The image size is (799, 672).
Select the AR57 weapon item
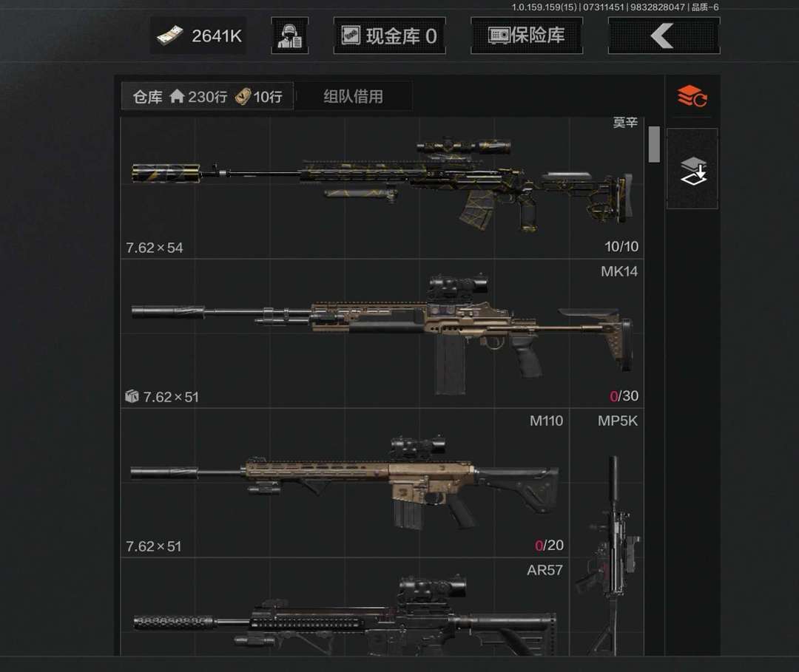point(345,607)
